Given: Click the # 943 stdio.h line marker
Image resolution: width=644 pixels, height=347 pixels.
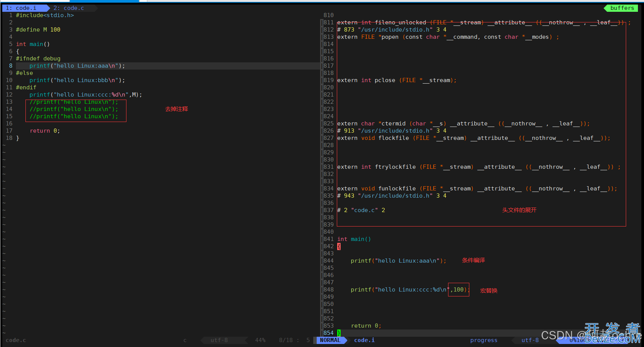Looking at the screenshot, I should tap(391, 196).
